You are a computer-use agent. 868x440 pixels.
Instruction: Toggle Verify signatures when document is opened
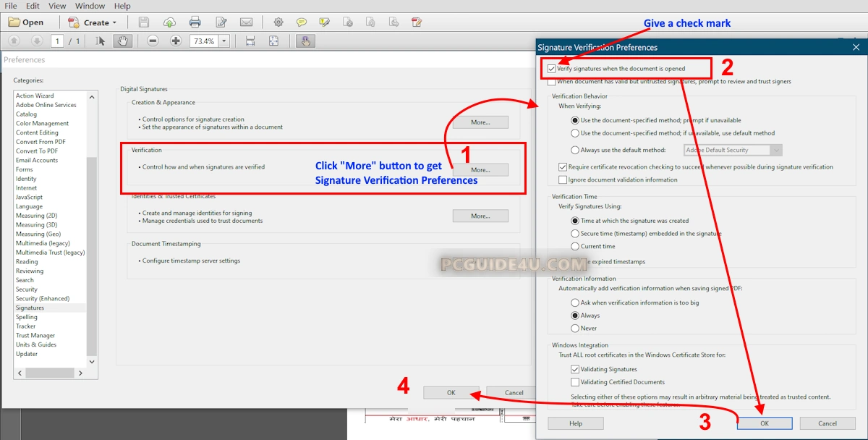pos(552,69)
